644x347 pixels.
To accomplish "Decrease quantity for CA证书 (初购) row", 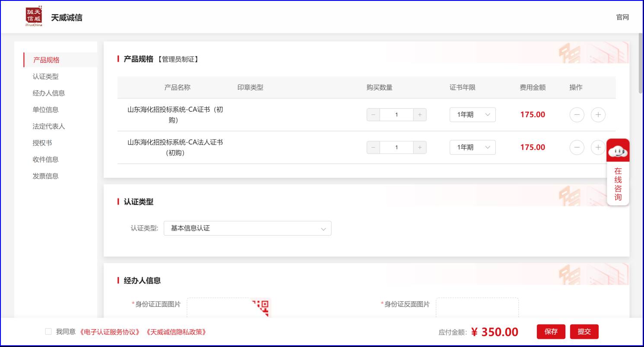I will click(373, 115).
